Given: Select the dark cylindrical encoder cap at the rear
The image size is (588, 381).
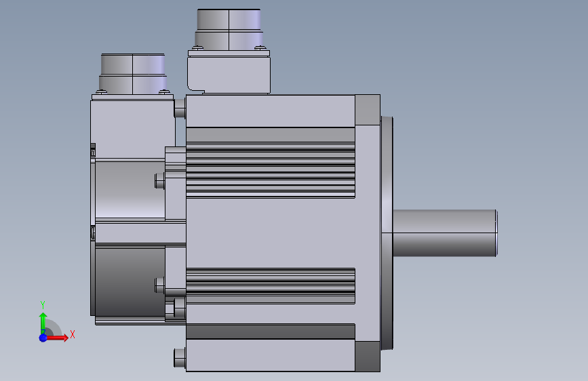Looking at the screenshot, I should (130, 281).
